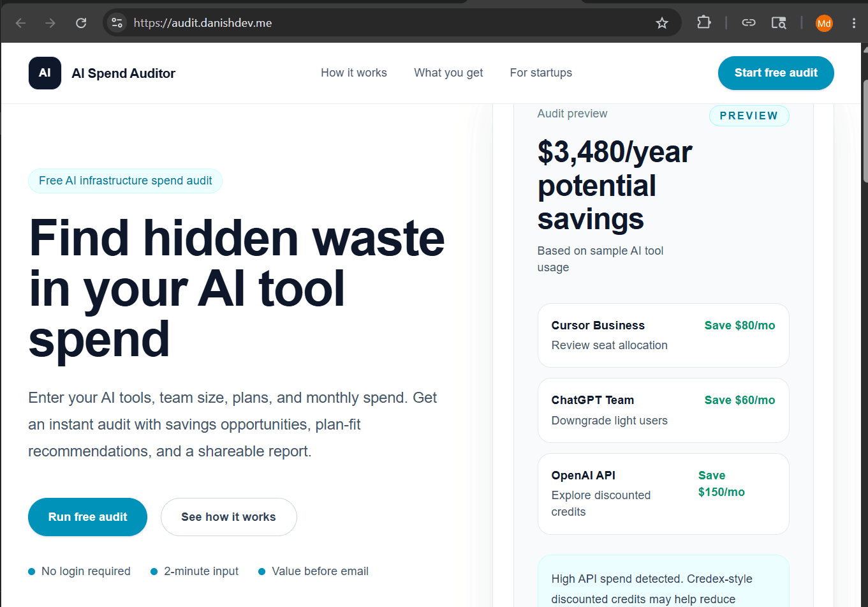The height and width of the screenshot is (607, 868).
Task: Click the Free AI infrastructure spend audit badge
Action: pos(125,181)
